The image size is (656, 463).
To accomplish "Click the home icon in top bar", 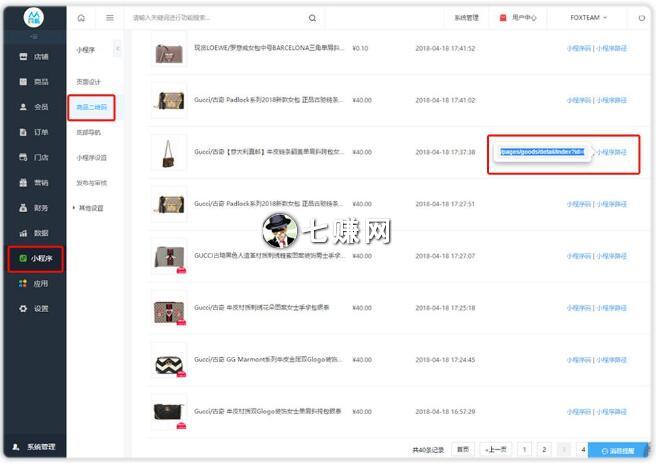I will [81, 18].
